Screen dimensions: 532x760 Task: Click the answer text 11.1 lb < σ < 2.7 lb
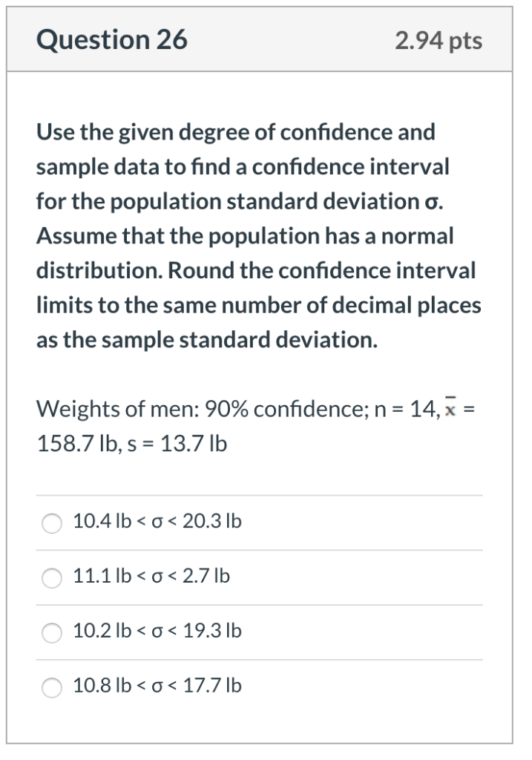[151, 577]
